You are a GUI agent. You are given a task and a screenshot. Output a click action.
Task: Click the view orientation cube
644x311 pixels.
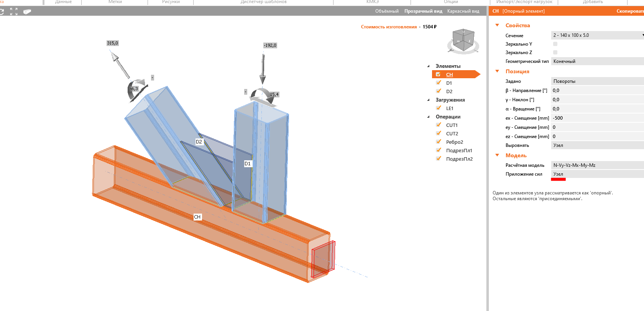coord(463,40)
